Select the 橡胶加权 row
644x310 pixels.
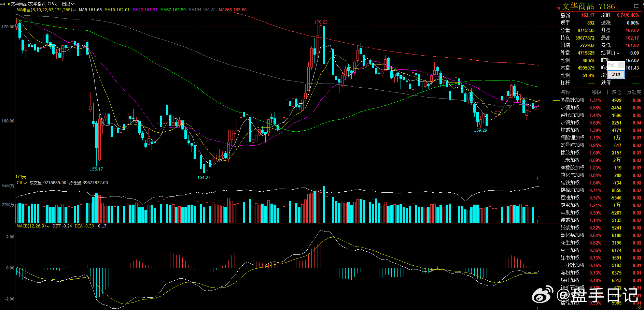tap(601, 153)
